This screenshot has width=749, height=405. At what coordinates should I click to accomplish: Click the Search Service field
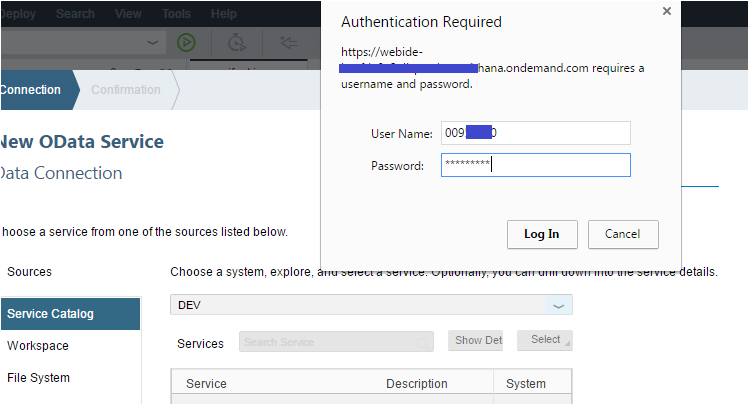point(336,342)
